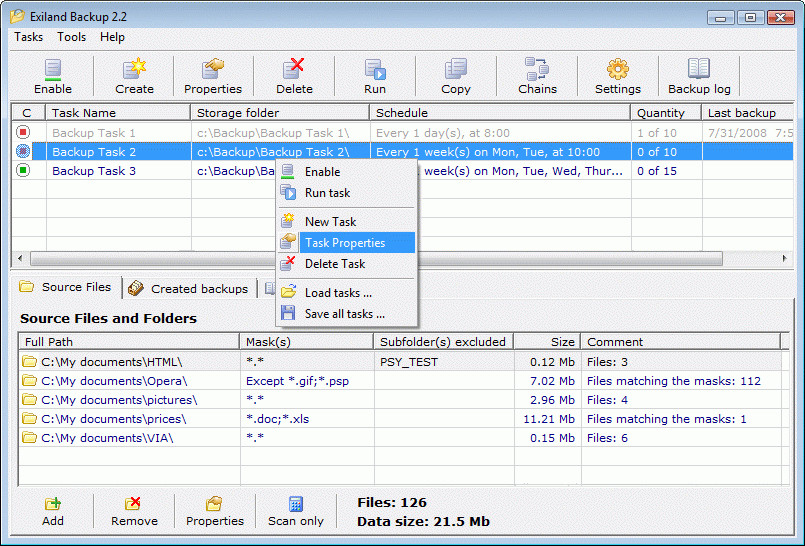
Task: Open Chains from the toolbar
Action: pyautogui.click(x=537, y=69)
